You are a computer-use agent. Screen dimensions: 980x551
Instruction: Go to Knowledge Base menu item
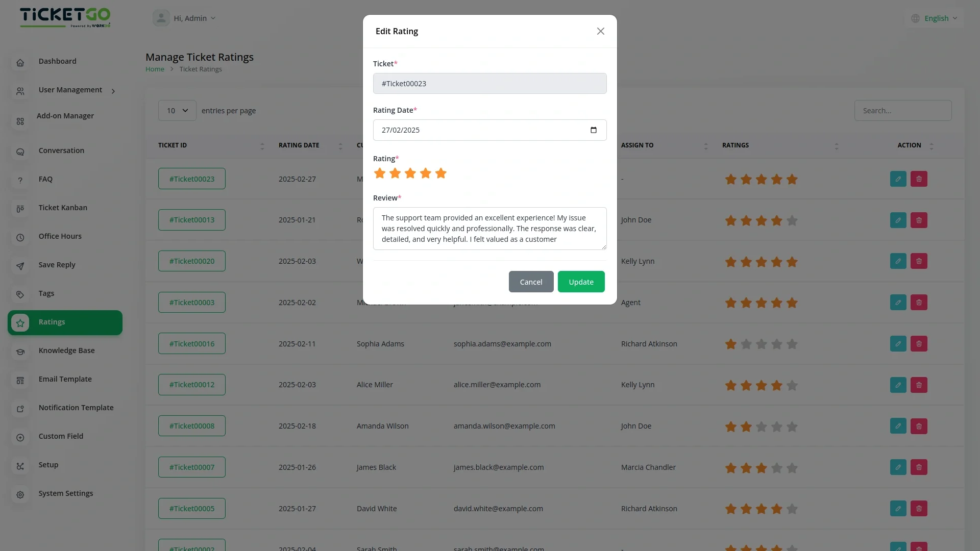click(x=66, y=350)
